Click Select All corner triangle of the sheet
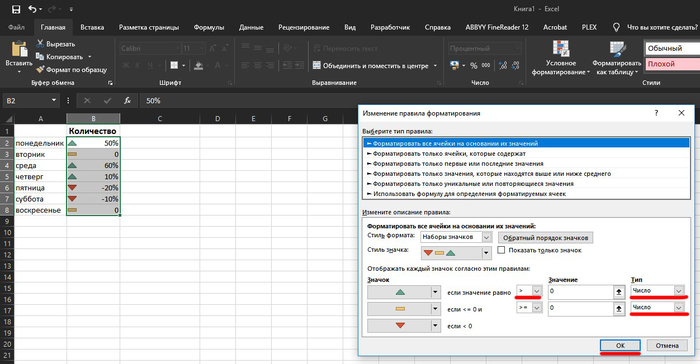 [8, 119]
